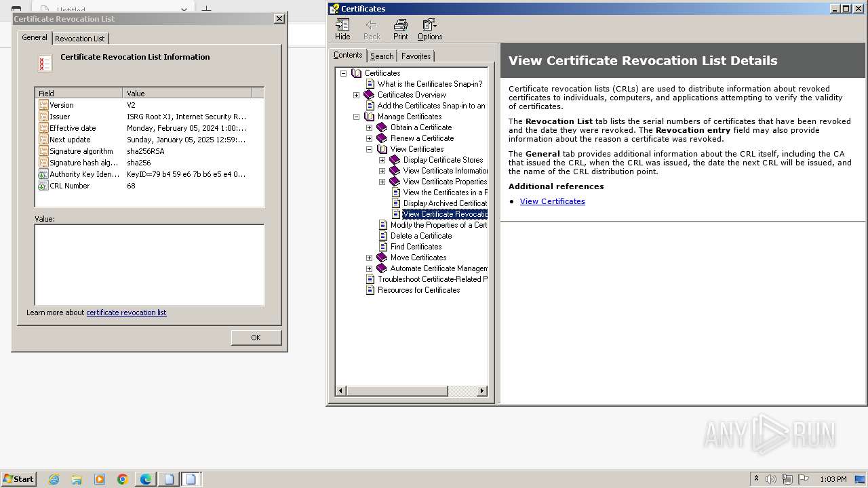The image size is (868, 488).
Task: Switch to the Revocation List tab
Action: pyautogui.click(x=80, y=39)
